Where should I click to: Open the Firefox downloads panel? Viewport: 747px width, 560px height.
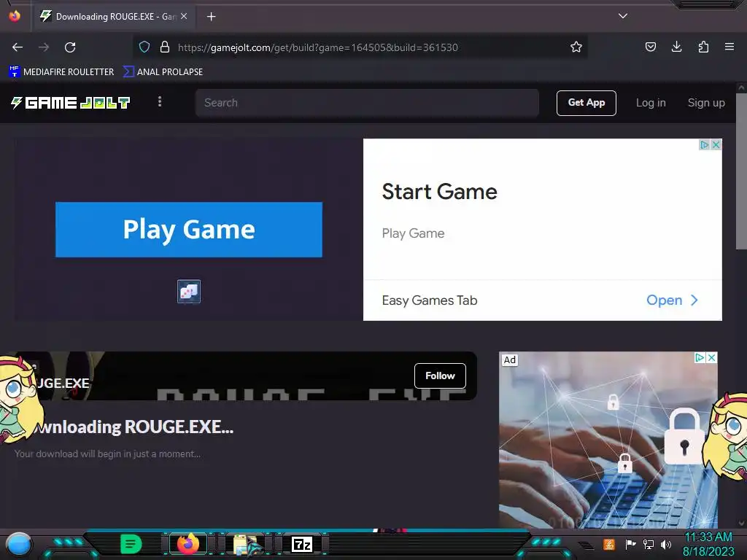pos(676,47)
